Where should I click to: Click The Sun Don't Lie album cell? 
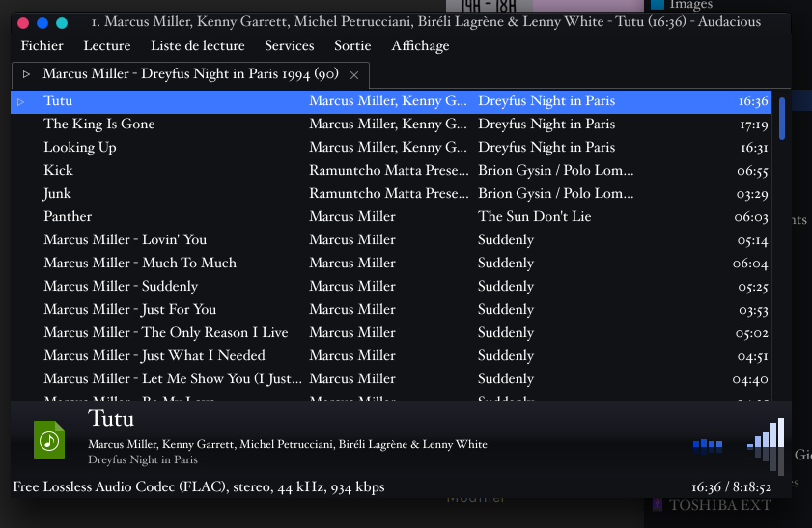tap(535, 217)
